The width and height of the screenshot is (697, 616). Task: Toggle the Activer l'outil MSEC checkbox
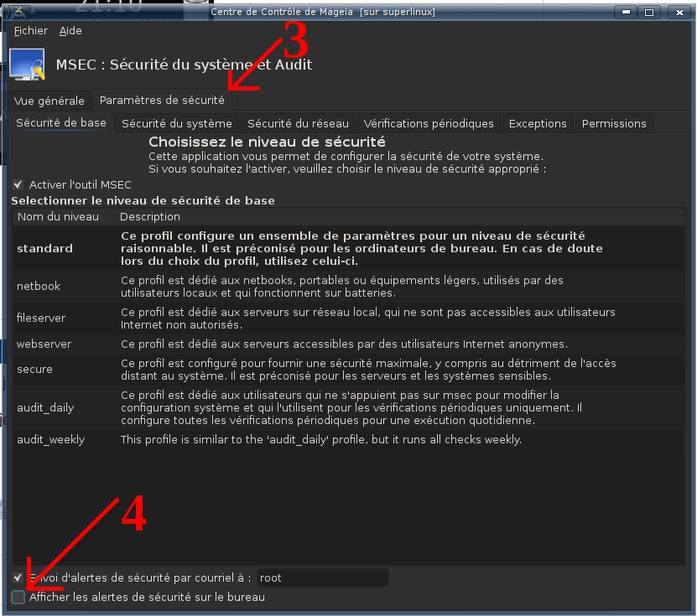tap(18, 184)
